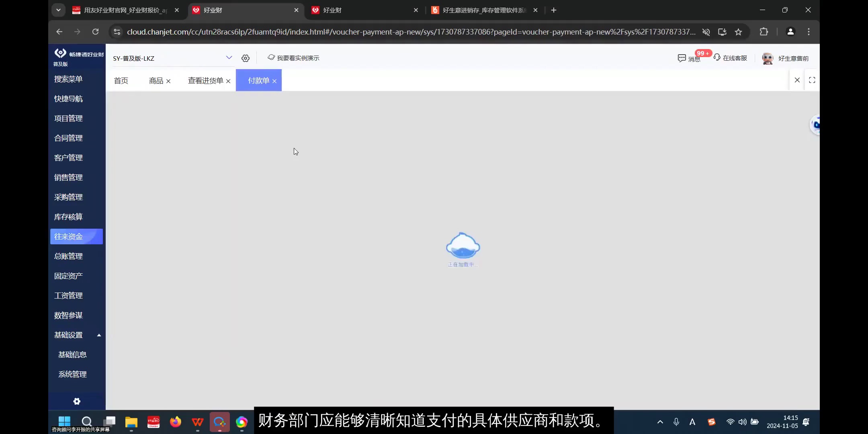Open account set settings gear beside SY-普及版-LKZ

[x=245, y=58]
